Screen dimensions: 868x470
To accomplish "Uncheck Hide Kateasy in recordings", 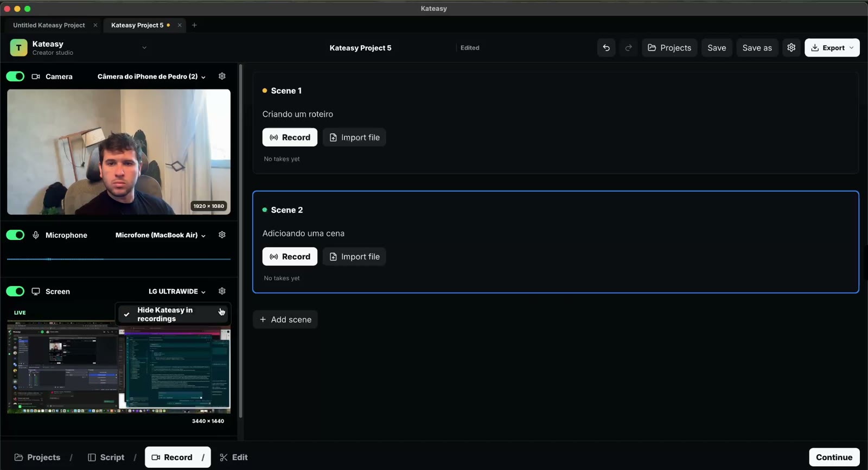I will pos(173,314).
